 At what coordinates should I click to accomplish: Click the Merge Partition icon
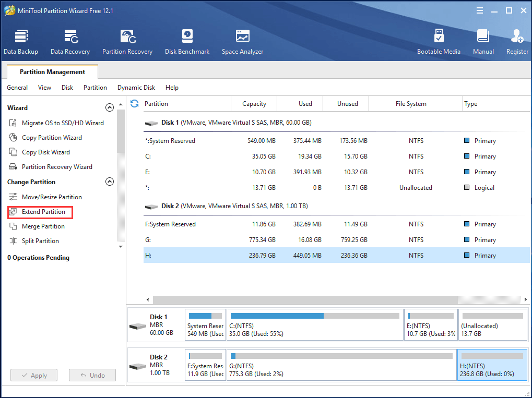click(x=13, y=226)
